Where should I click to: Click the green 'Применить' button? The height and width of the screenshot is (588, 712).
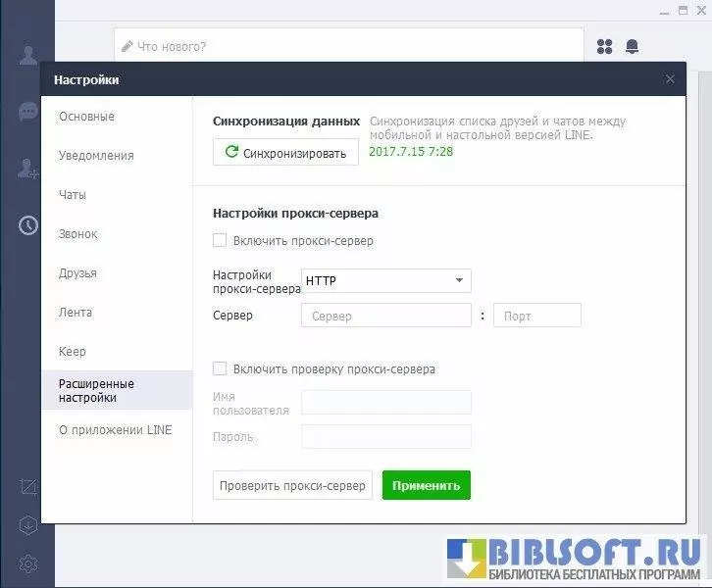pos(426,485)
